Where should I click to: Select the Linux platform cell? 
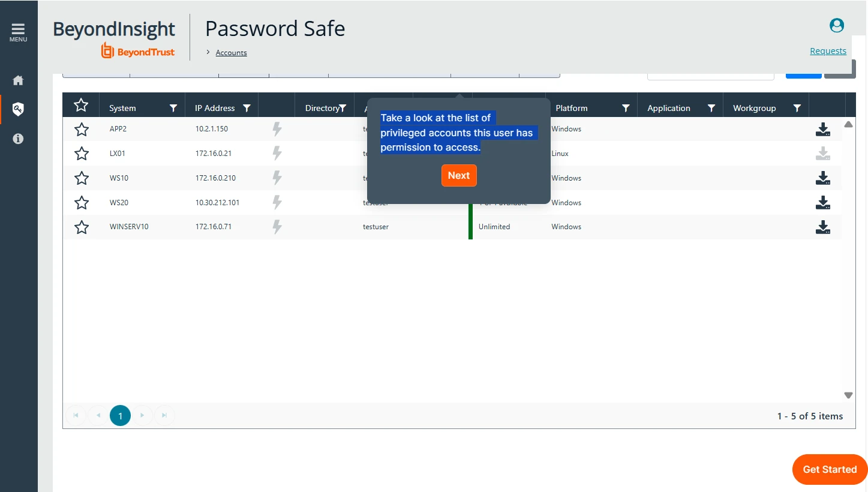click(x=560, y=154)
